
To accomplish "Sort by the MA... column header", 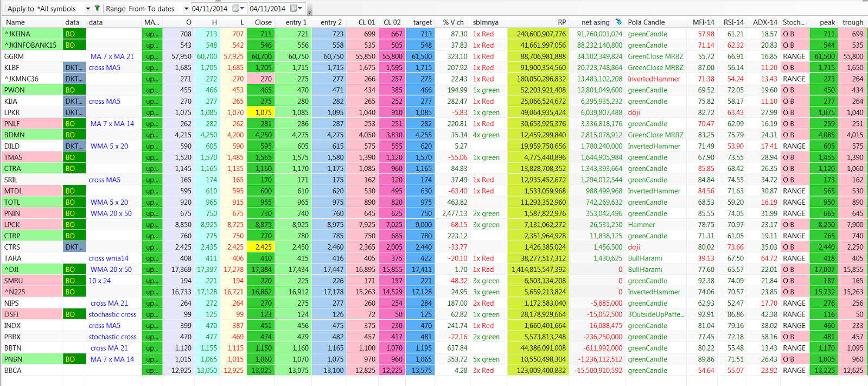I will point(151,22).
